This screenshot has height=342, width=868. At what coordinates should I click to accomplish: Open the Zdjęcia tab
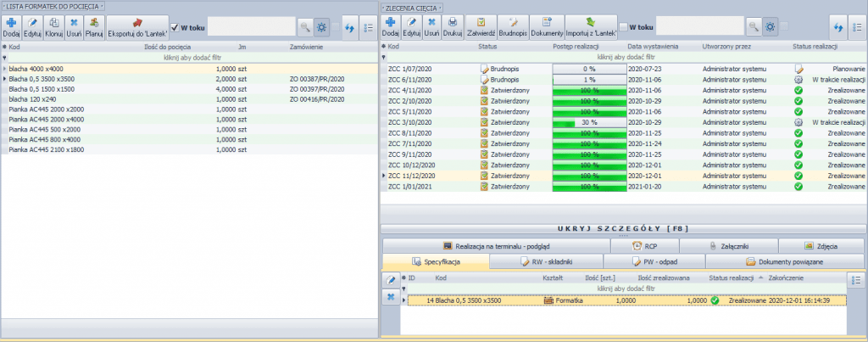click(x=821, y=245)
